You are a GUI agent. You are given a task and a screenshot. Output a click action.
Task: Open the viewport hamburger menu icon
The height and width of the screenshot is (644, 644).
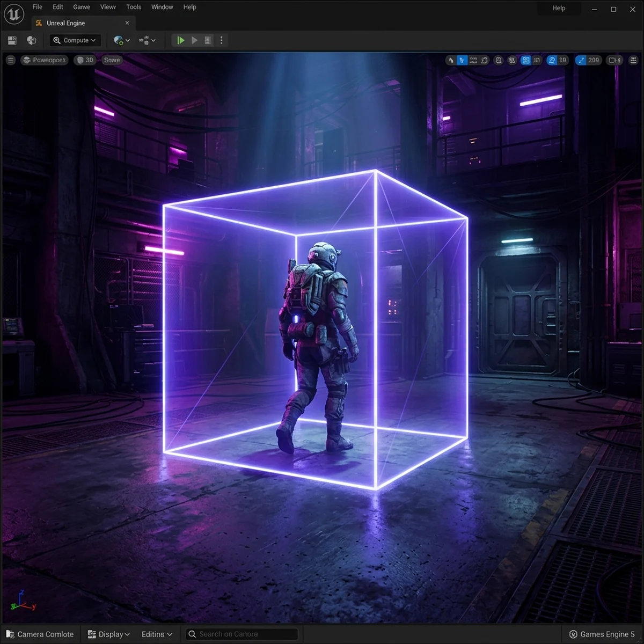pyautogui.click(x=10, y=60)
